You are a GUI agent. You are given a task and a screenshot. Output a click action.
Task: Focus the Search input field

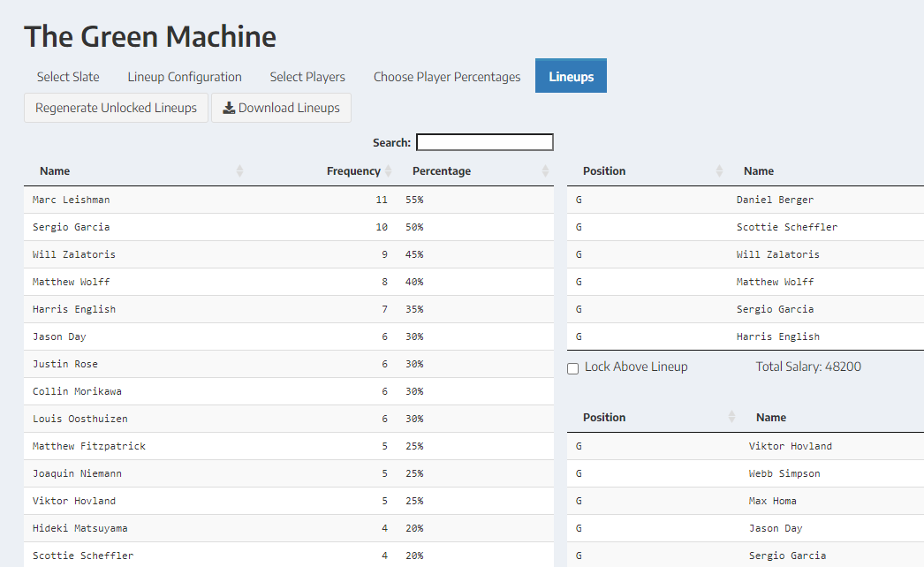point(484,142)
